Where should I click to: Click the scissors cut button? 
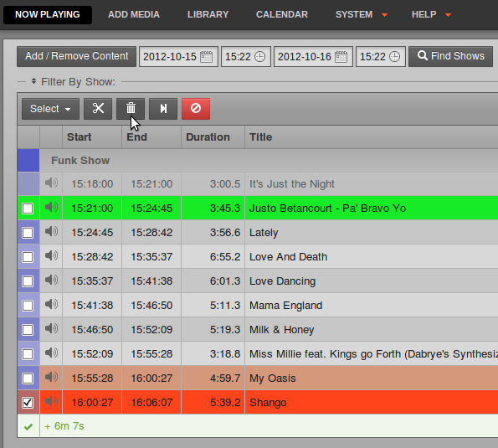point(98,109)
